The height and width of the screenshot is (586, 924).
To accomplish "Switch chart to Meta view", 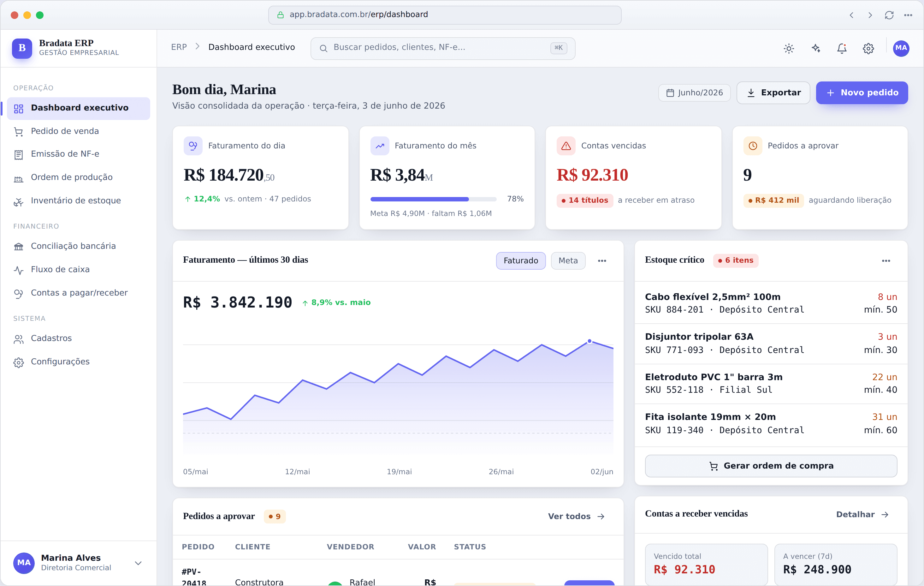I will coord(568,260).
